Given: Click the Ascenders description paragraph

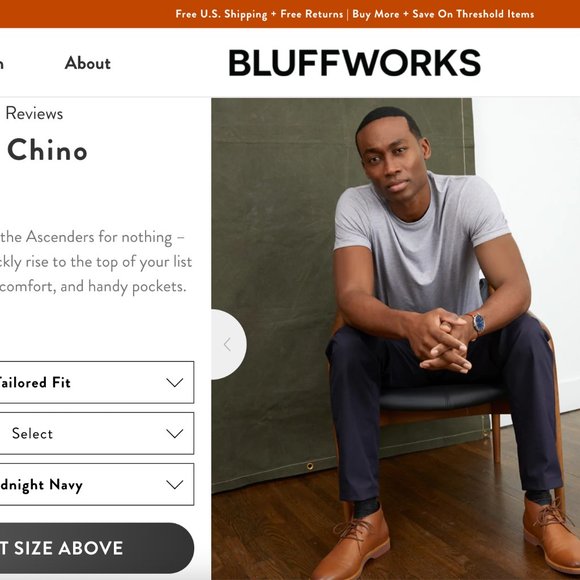Looking at the screenshot, I should 96,262.
